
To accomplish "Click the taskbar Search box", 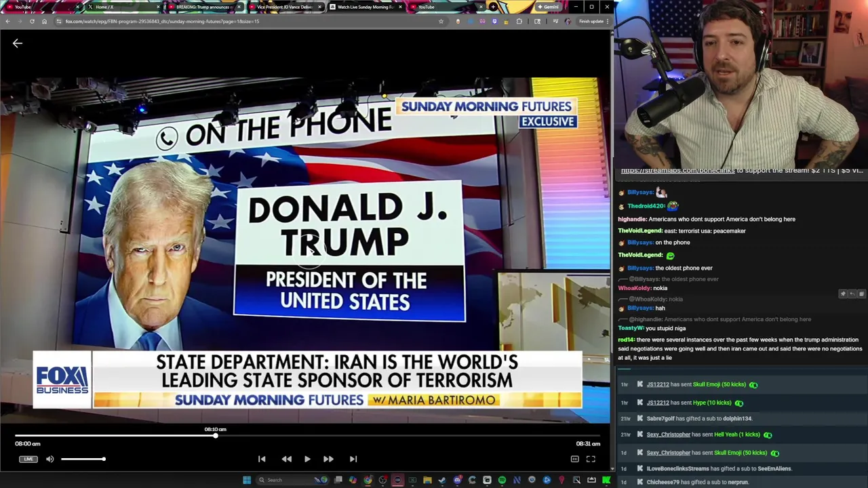I will pyautogui.click(x=292, y=480).
